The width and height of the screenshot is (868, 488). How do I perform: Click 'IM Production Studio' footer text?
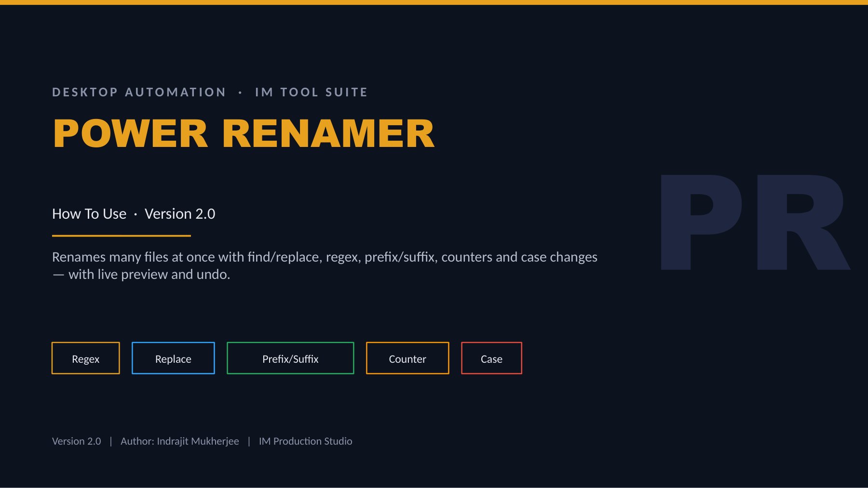(x=305, y=441)
